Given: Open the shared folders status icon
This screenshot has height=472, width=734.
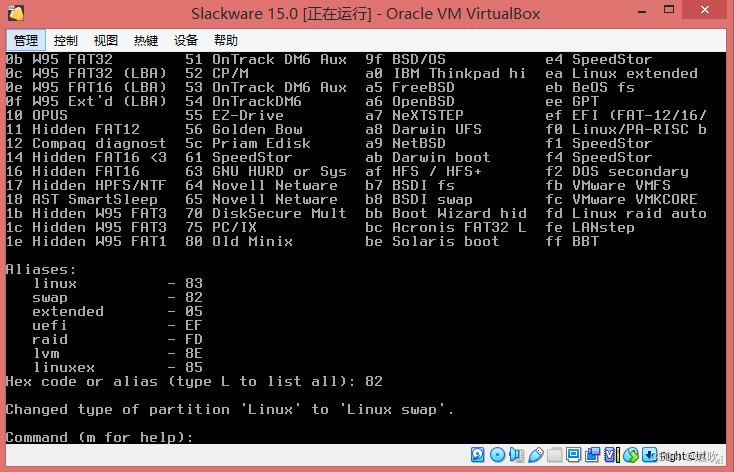Looking at the screenshot, I should point(554,455).
